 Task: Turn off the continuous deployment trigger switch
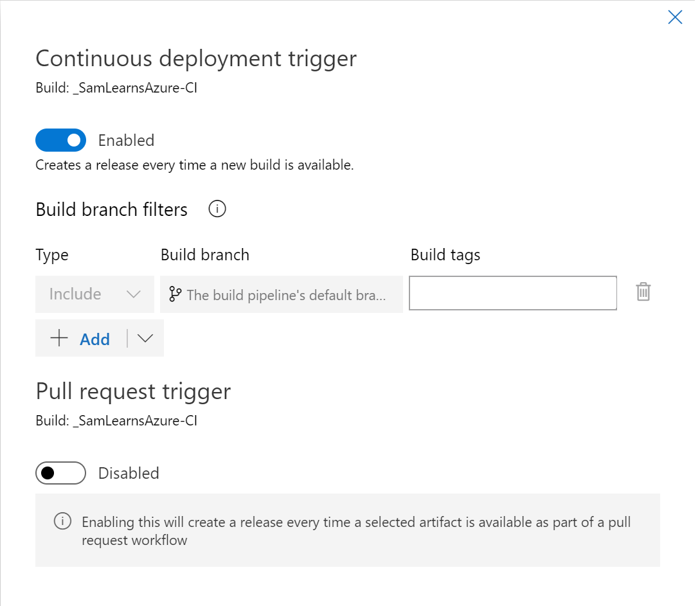[x=61, y=140]
